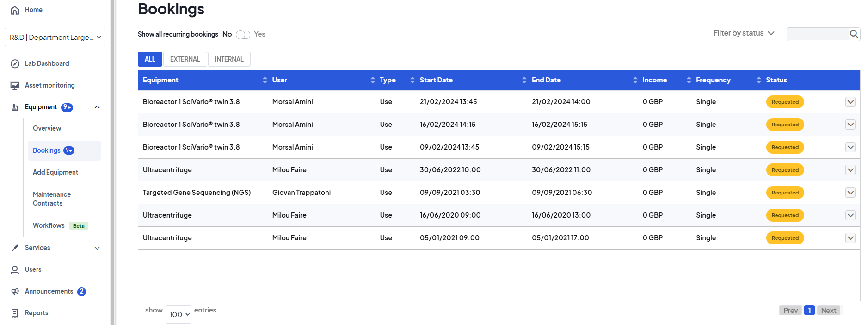Open the Filter by status dropdown
Viewport: 868px width, 325px height.
tap(743, 33)
